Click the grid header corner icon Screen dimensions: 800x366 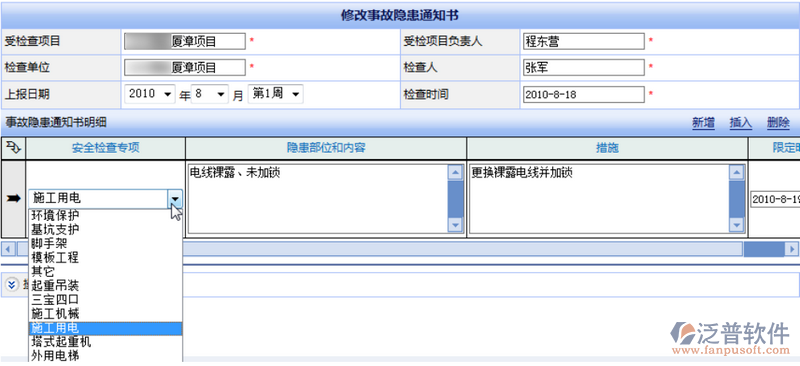click(x=13, y=148)
